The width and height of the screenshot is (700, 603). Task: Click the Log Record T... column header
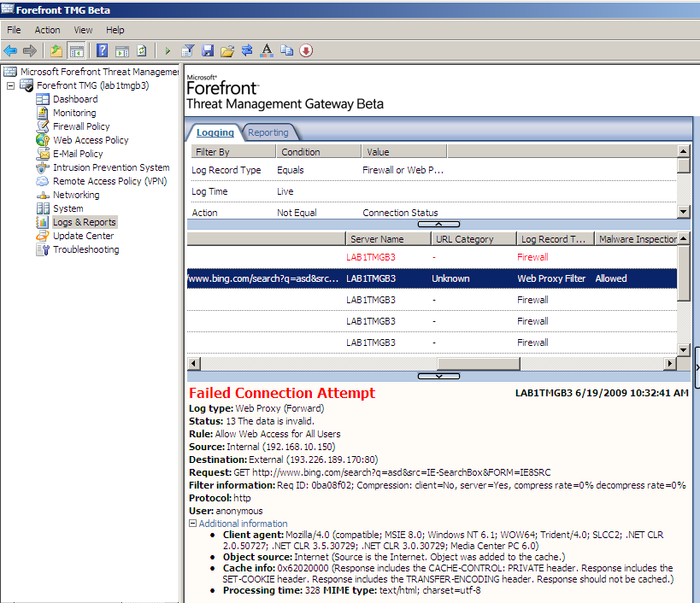[x=556, y=239]
